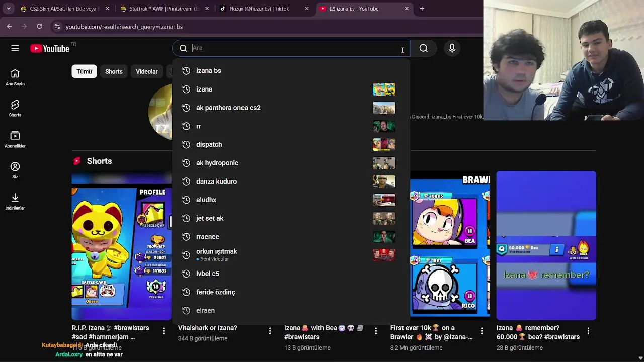Click thumbnail next to 'izana' suggestion
The image size is (644, 362).
click(x=384, y=89)
